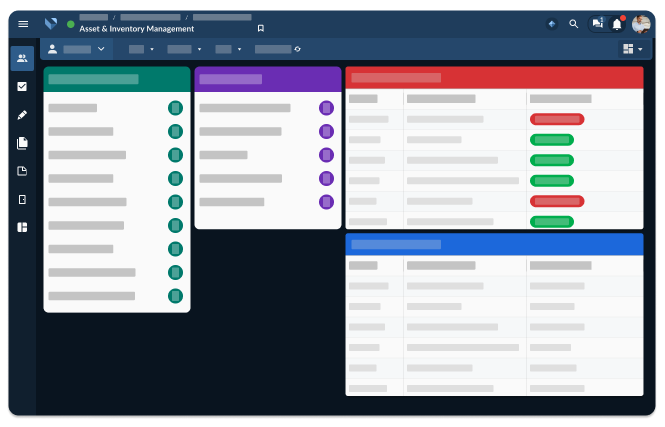665x427 pixels.
Task: Open the notifications bell
Action: click(617, 24)
